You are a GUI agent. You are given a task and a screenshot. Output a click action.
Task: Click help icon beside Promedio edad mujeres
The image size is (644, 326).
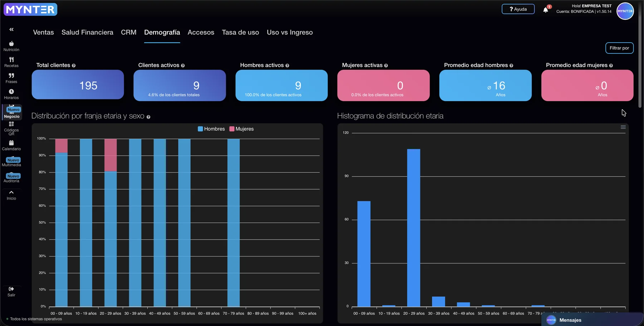click(611, 66)
